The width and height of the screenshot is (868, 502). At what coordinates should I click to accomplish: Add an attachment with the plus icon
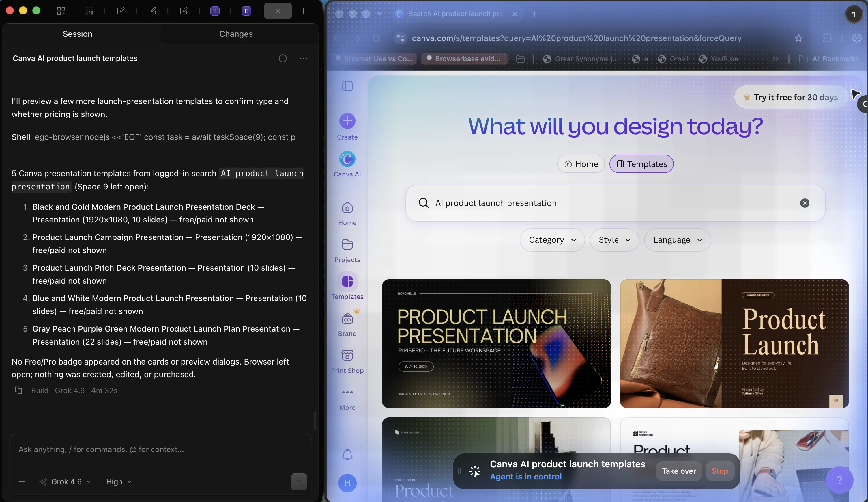coord(22,482)
